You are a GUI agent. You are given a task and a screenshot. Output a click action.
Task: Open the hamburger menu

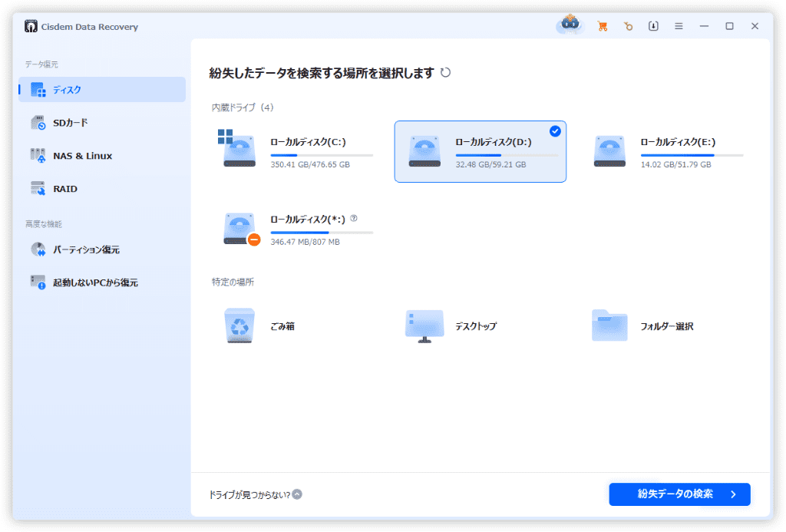coord(679,25)
